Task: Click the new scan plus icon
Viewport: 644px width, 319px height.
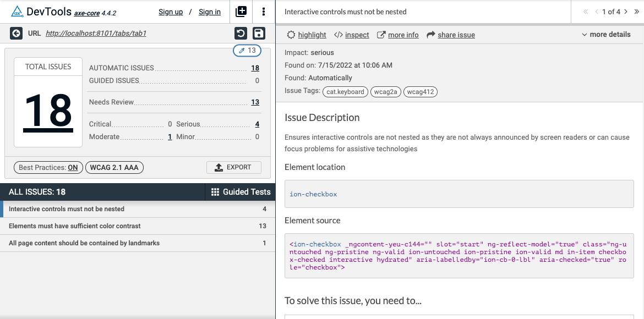Action: pyautogui.click(x=241, y=12)
